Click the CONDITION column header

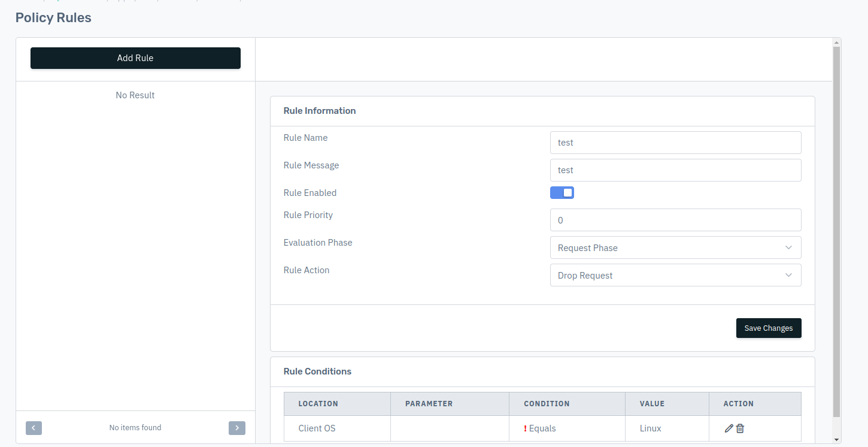(x=547, y=404)
